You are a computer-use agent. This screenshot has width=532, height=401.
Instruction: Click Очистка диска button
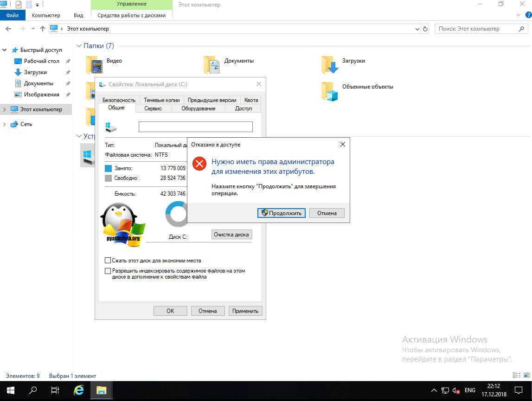point(231,235)
